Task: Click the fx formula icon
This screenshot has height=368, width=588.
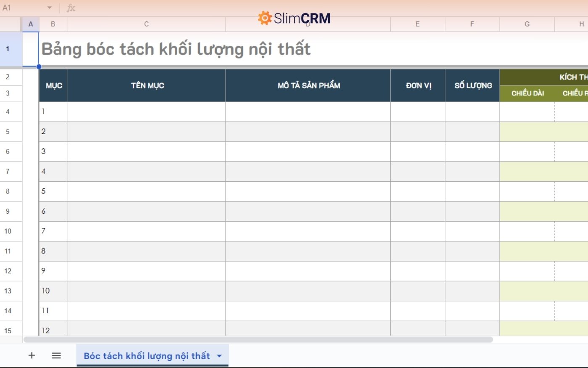Action: 71,8
